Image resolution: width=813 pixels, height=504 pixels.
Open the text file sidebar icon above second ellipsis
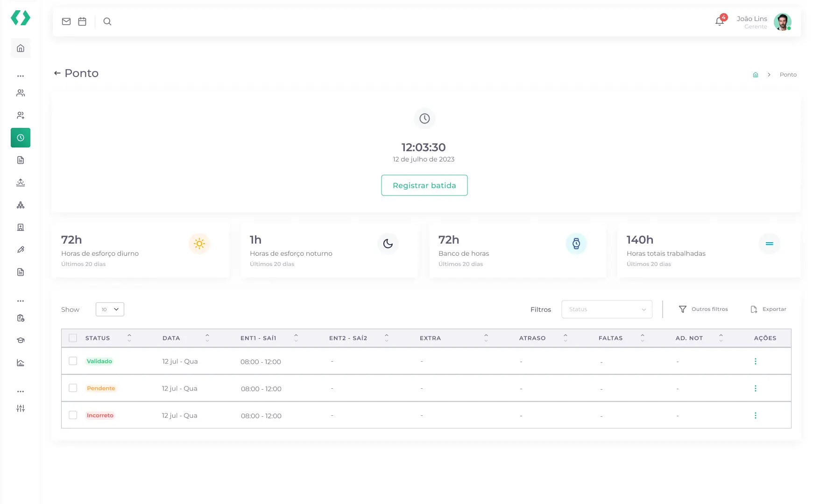[x=21, y=272]
